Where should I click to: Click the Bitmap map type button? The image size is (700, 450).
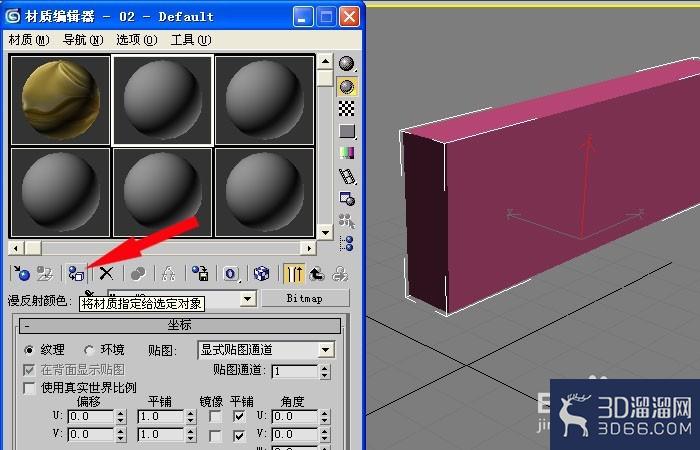tap(305, 299)
